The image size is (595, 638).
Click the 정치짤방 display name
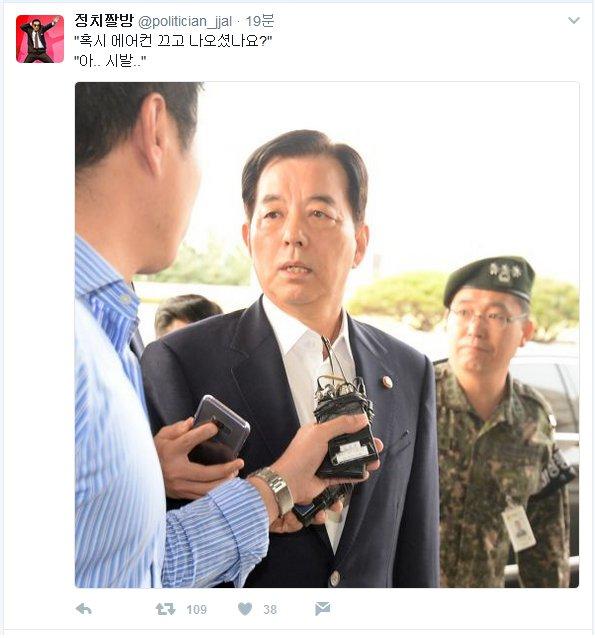(104, 21)
